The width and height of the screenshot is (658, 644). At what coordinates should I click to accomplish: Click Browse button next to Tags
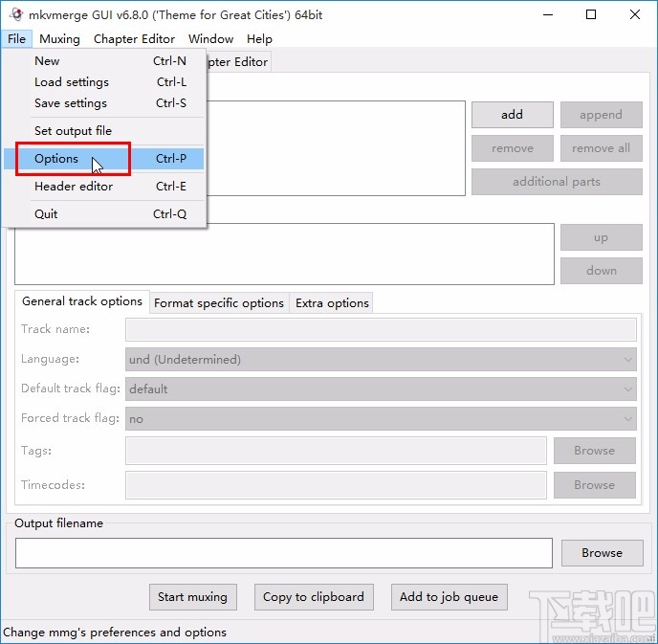[595, 451]
